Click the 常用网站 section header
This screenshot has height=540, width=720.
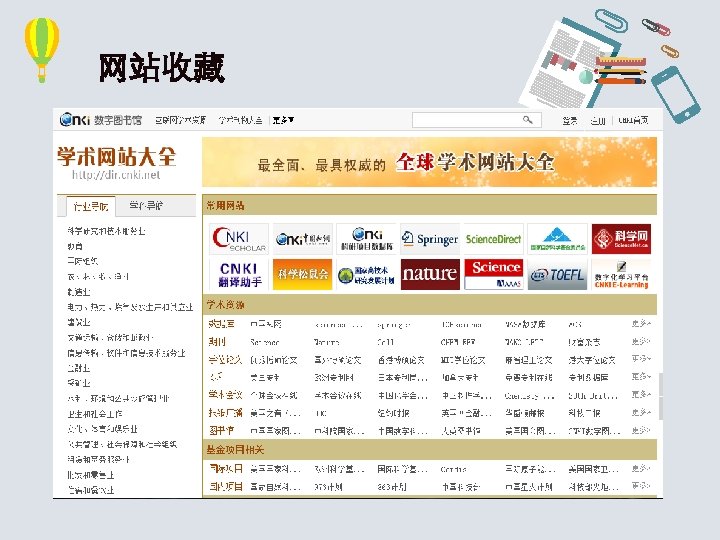pos(225,205)
